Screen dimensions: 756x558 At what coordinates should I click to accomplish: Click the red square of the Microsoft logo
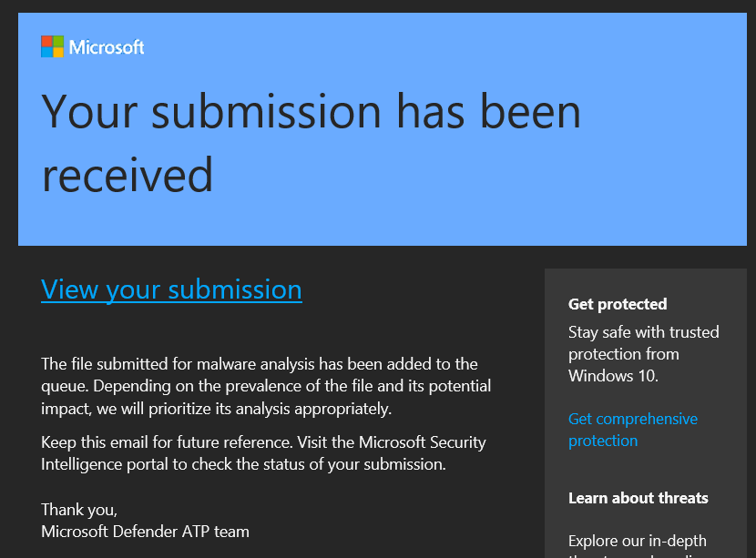46,41
